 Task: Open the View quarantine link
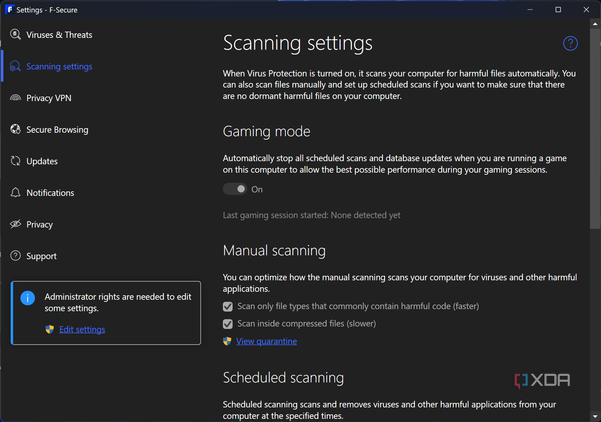point(266,341)
